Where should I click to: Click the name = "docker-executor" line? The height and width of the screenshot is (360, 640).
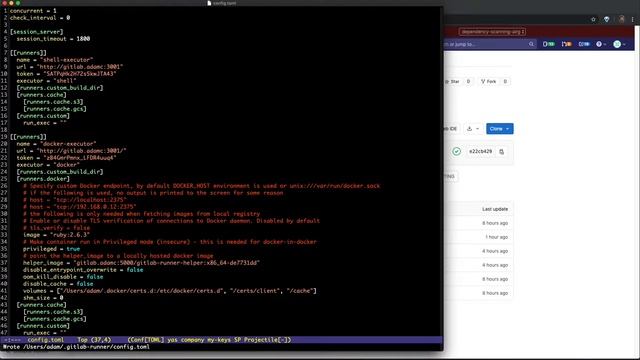point(56,144)
